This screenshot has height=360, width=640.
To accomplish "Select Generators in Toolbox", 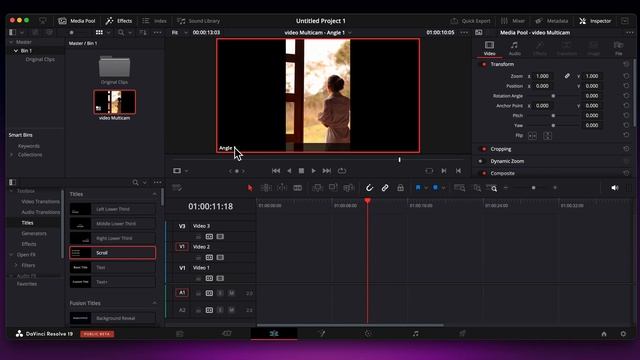I will point(34,233).
